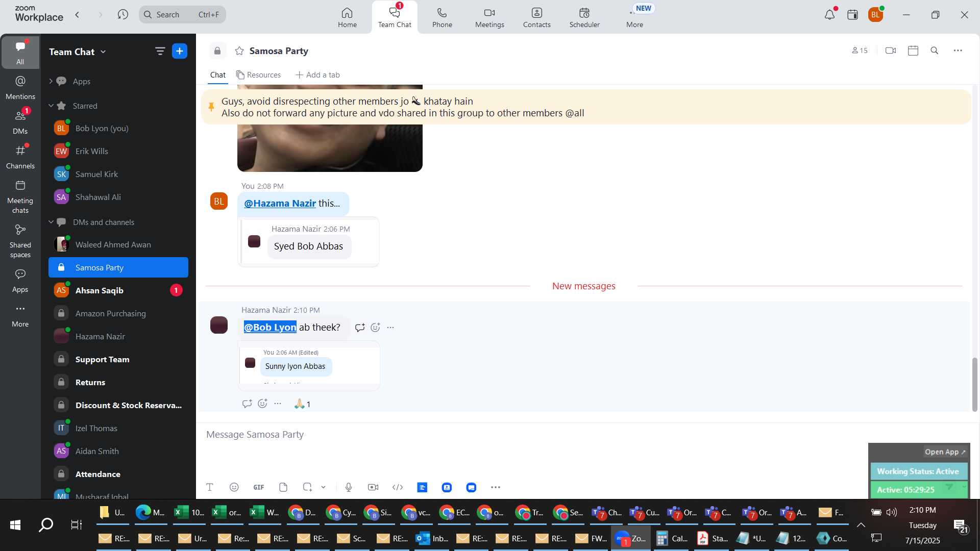Record a video message

click(x=373, y=487)
